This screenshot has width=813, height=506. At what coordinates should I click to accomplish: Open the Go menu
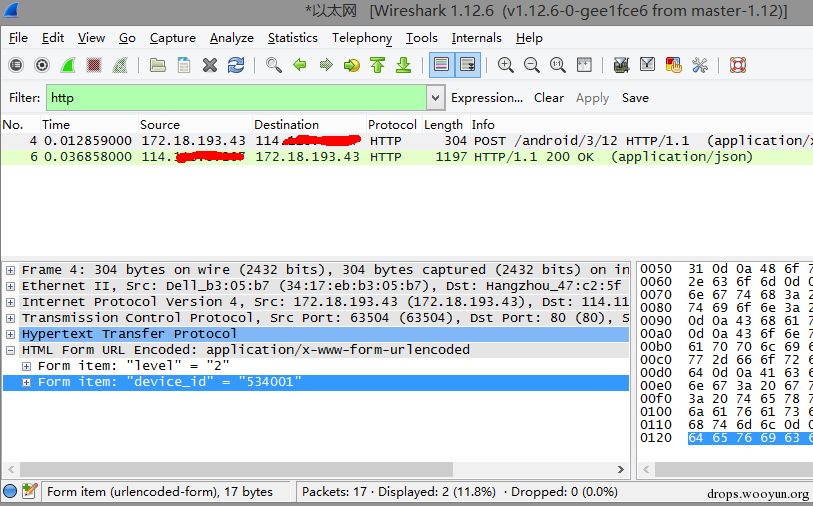(x=127, y=38)
